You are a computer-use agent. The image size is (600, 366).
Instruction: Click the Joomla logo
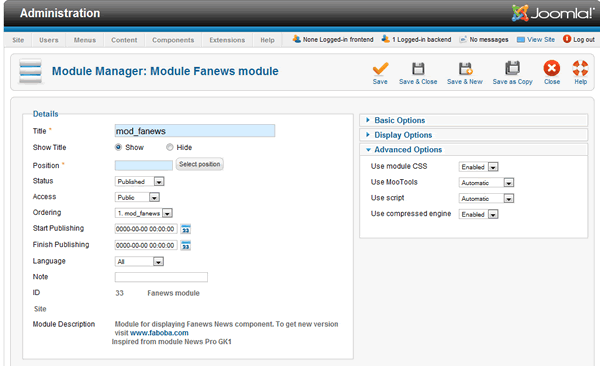[x=553, y=13]
